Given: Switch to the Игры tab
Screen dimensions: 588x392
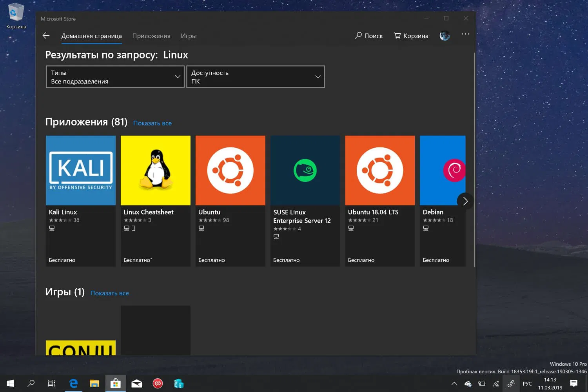Looking at the screenshot, I should coord(189,36).
